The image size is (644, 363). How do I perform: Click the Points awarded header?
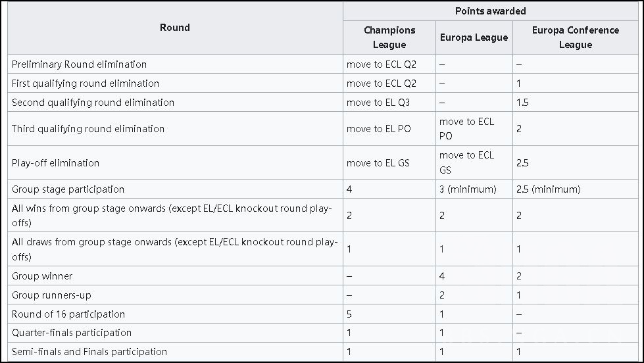(x=491, y=11)
